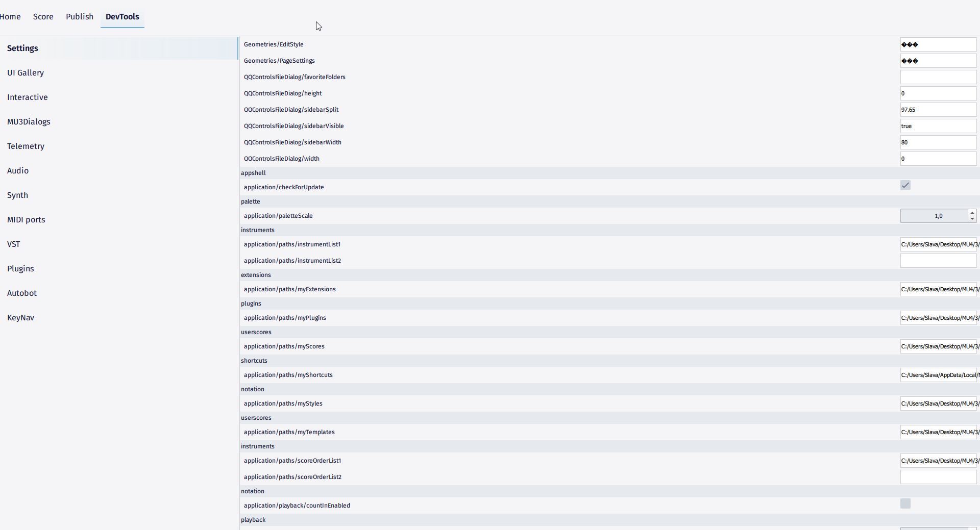Select Settings in the sidebar

click(22, 48)
